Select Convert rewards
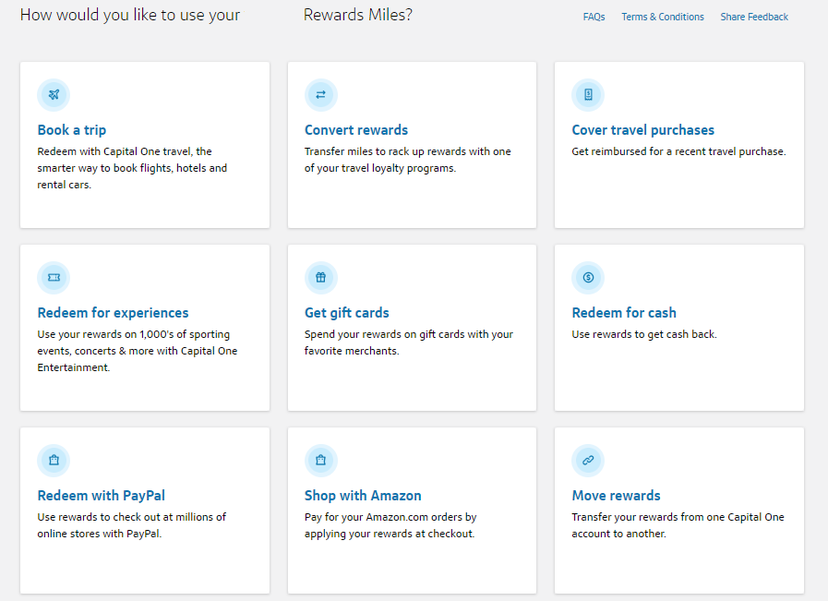Screen dimensions: 828x601 coord(356,129)
